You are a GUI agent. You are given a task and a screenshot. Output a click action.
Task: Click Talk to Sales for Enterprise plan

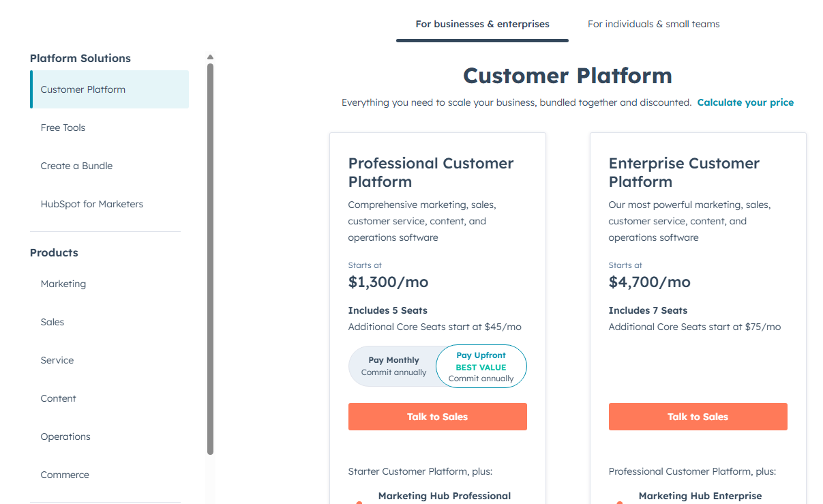point(698,417)
